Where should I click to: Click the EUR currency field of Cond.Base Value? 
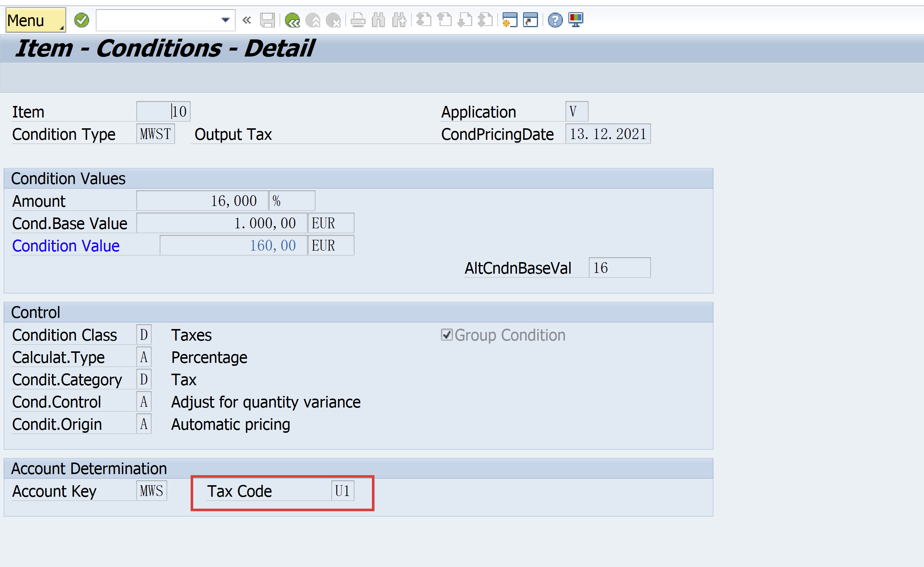(x=331, y=223)
